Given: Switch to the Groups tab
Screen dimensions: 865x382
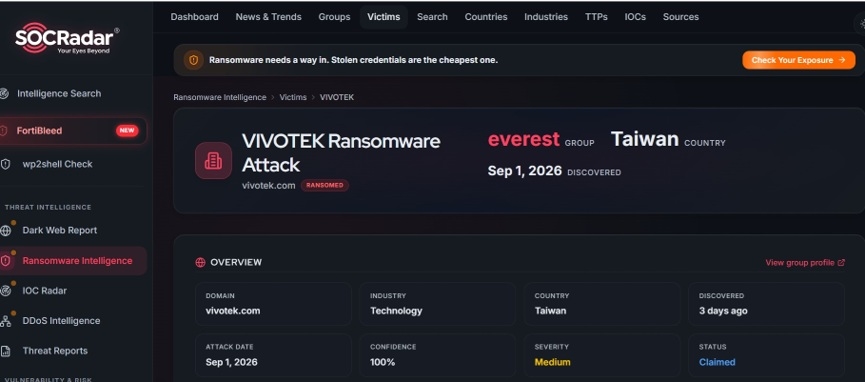Looking at the screenshot, I should [x=334, y=17].
